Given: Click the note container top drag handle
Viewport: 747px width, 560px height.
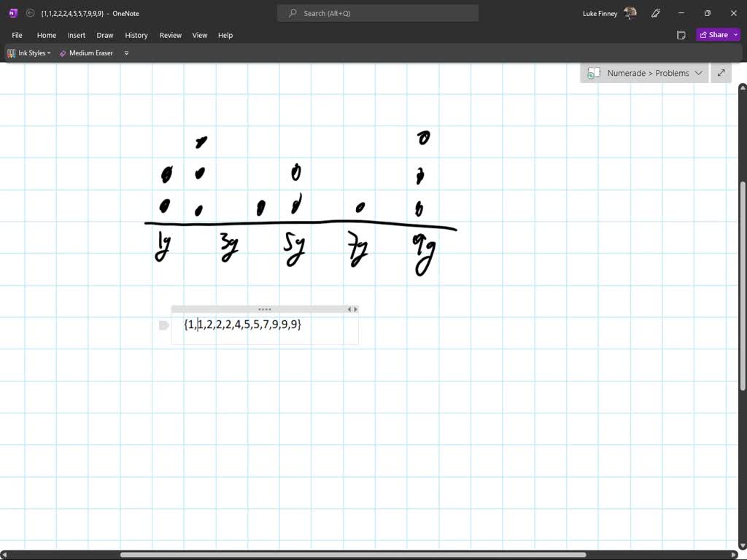Looking at the screenshot, I should pyautogui.click(x=265, y=309).
